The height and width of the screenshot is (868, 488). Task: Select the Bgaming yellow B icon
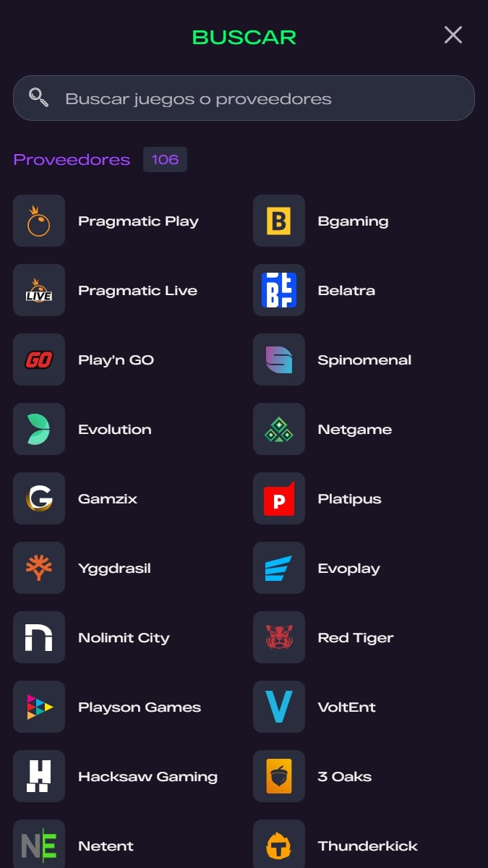[279, 221]
